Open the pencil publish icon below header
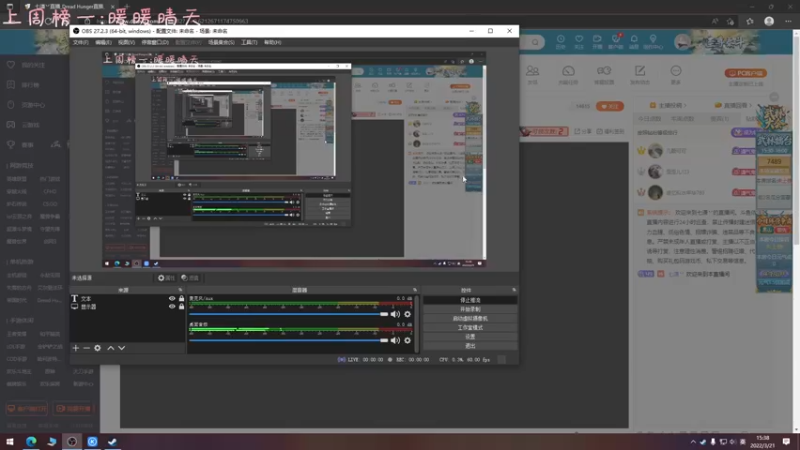The width and height of the screenshot is (800, 450). [x=640, y=73]
